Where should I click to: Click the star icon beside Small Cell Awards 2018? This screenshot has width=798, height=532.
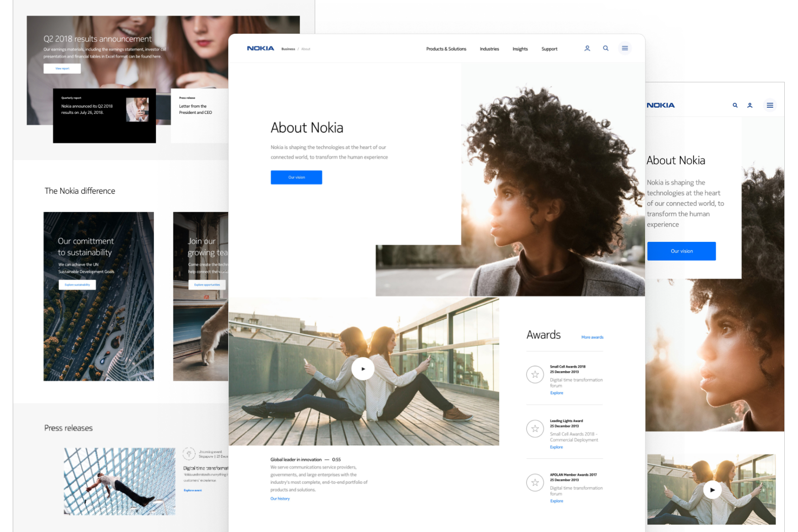click(x=534, y=374)
